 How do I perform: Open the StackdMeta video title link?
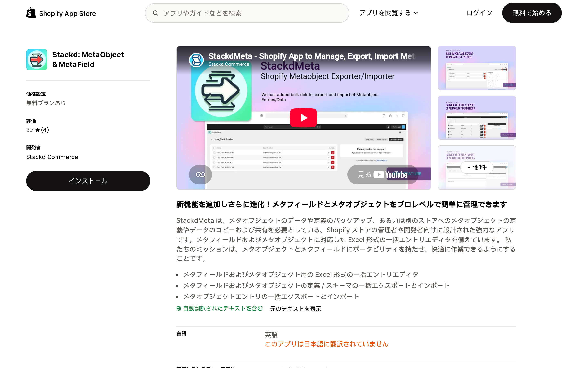(x=312, y=56)
